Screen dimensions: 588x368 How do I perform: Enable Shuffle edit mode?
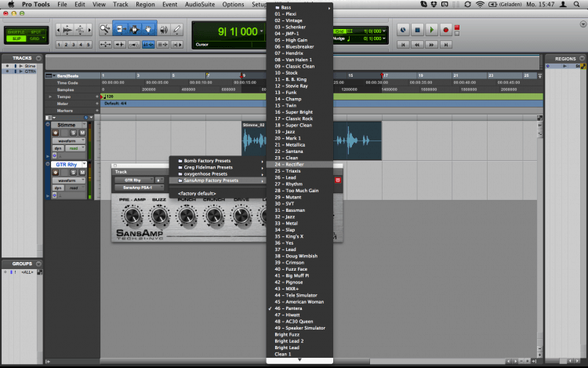(16, 32)
